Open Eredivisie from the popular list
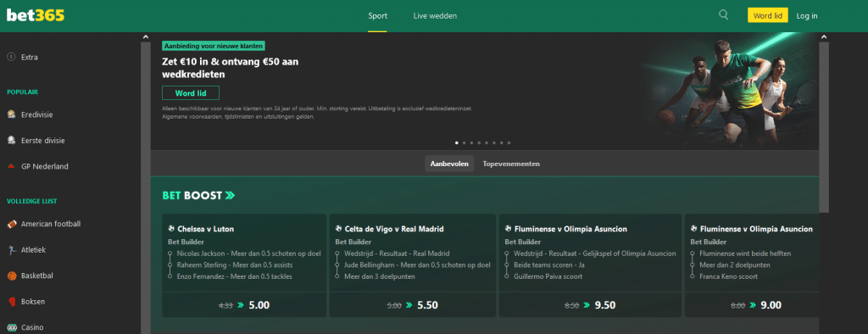The height and width of the screenshot is (334, 868). [37, 114]
